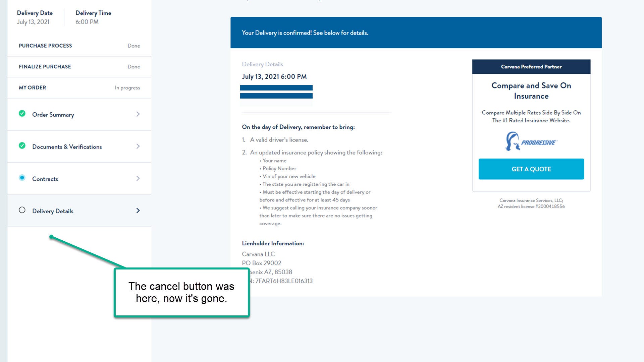This screenshot has width=644, height=362.
Task: Select the Purchase Process menu item
Action: point(45,45)
